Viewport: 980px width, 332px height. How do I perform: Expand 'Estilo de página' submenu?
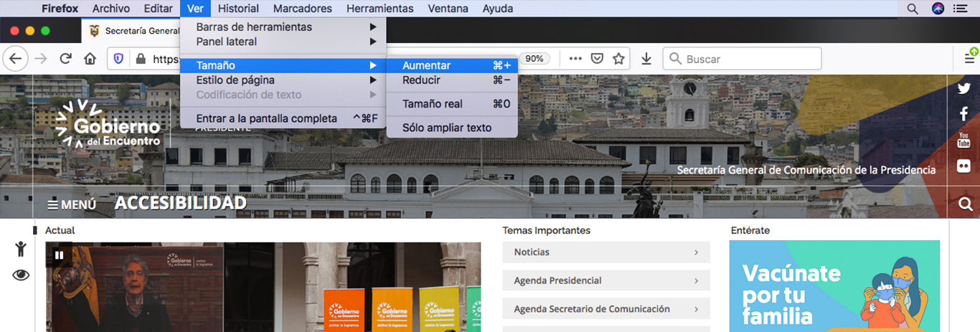pyautogui.click(x=235, y=80)
